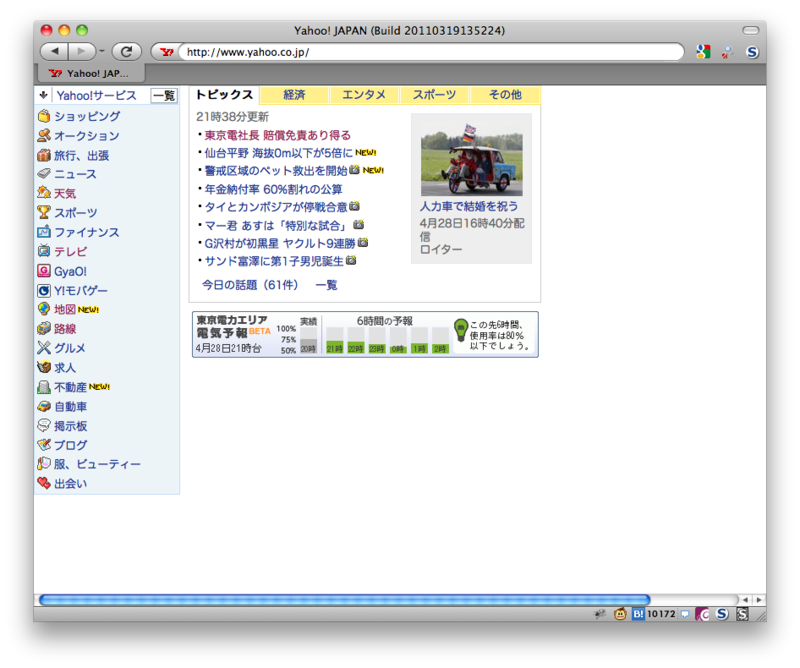This screenshot has height=668, width=800.
Task: Open the 服、ビューティー icon
Action: 44,464
